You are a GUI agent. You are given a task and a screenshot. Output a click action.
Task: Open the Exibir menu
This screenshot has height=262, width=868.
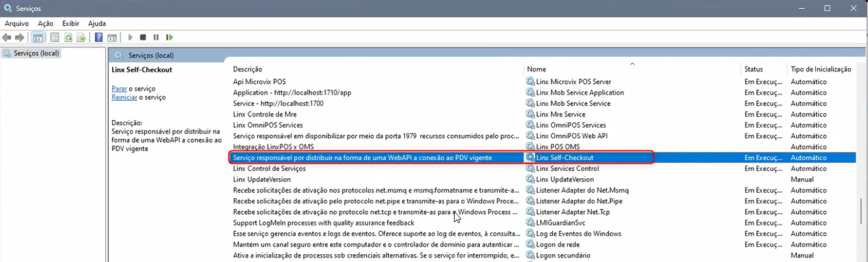click(x=71, y=23)
